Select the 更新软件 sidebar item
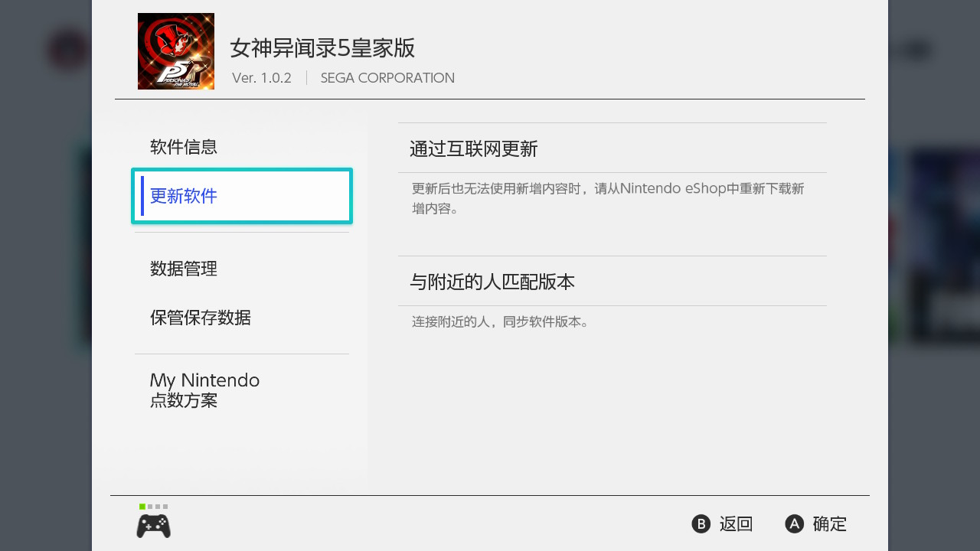Viewport: 980px width, 551px height. pyautogui.click(x=242, y=196)
